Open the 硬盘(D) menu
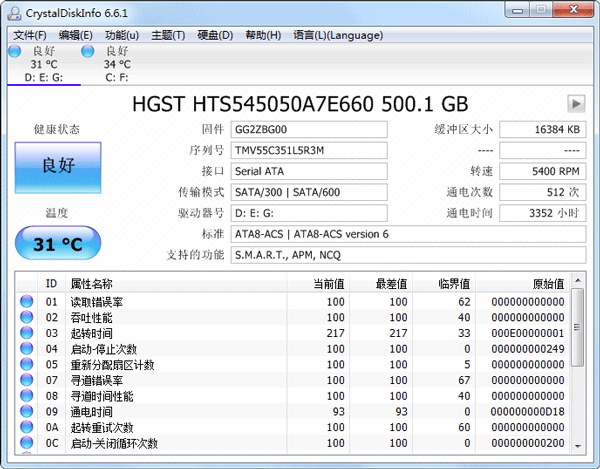Screen dimensions: 600x469 pyautogui.click(x=215, y=35)
